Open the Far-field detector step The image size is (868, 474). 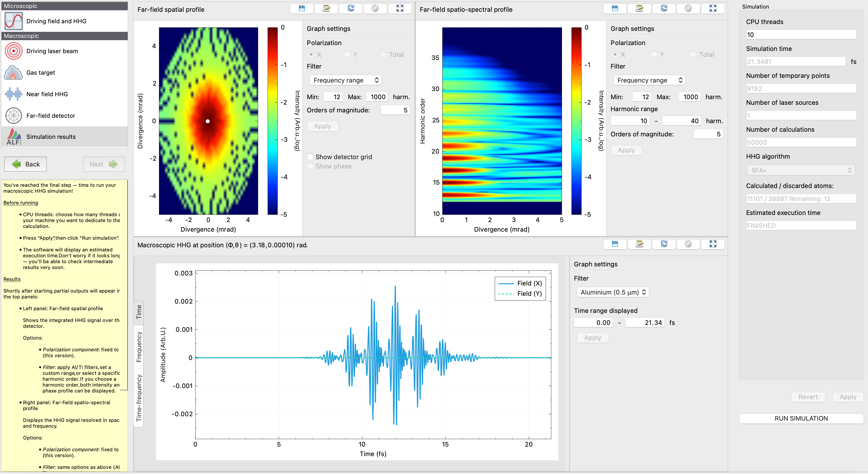(51, 116)
